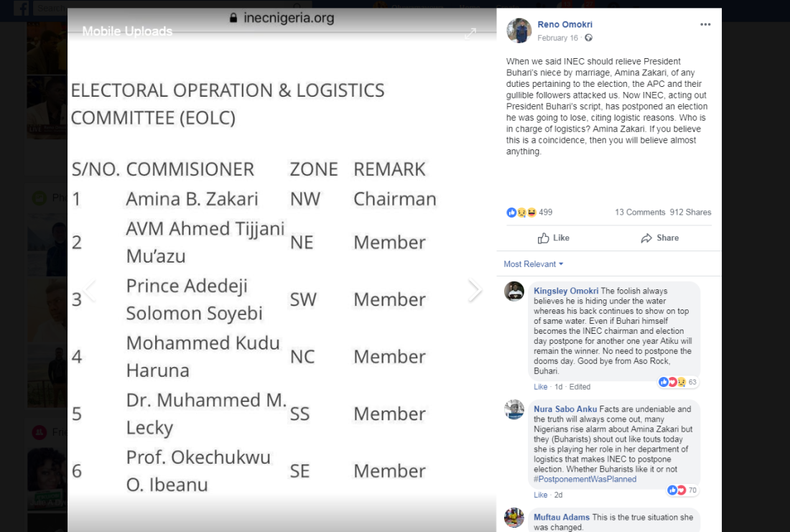The height and width of the screenshot is (532, 790).
Task: Click the fullscreen expand arrow icon
Action: point(470,34)
